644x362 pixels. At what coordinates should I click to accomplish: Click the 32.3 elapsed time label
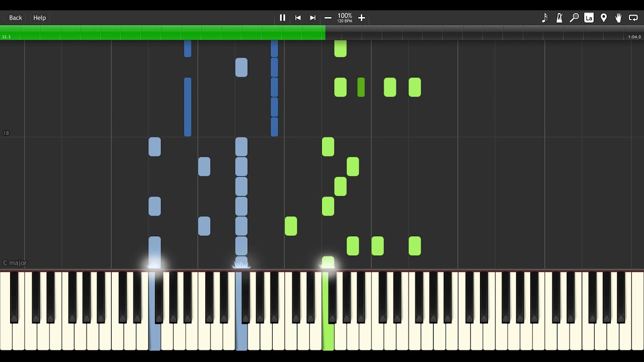click(x=6, y=37)
